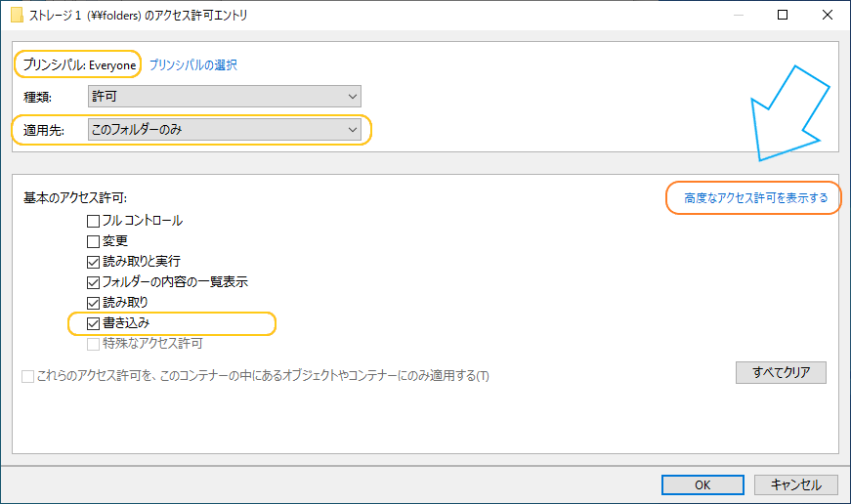
Task: Click the キャンセル button
Action: pyautogui.click(x=796, y=485)
